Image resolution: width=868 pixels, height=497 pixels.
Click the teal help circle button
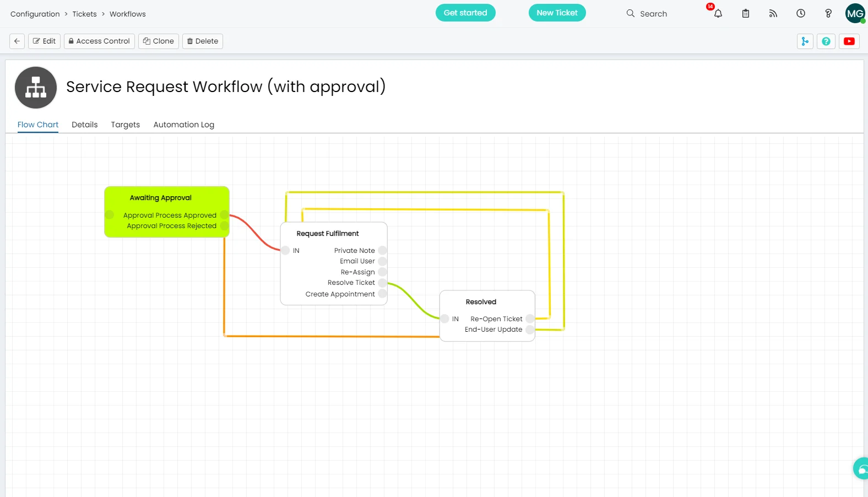[x=826, y=41]
